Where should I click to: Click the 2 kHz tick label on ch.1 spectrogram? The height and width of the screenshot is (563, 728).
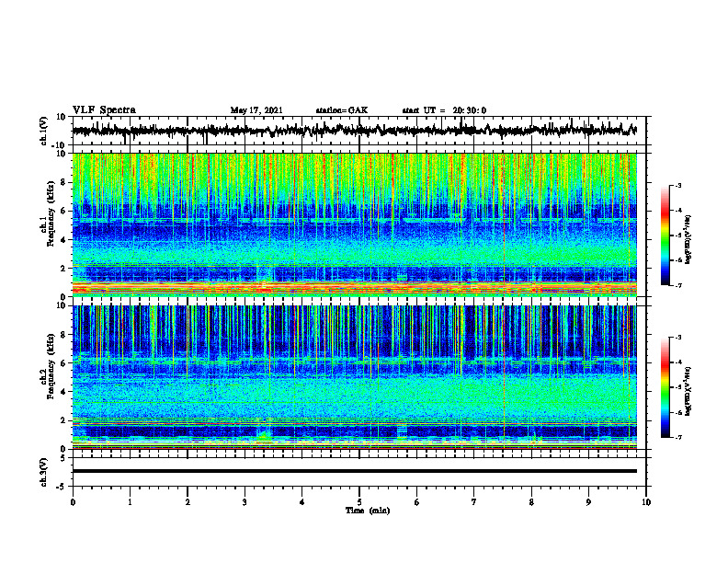[63, 268]
